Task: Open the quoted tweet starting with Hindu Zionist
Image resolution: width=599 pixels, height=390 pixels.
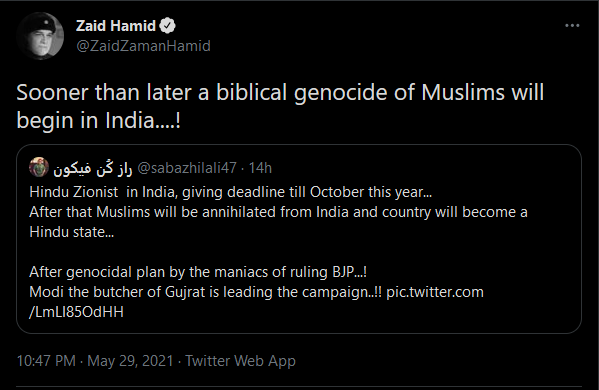Action: click(x=299, y=239)
